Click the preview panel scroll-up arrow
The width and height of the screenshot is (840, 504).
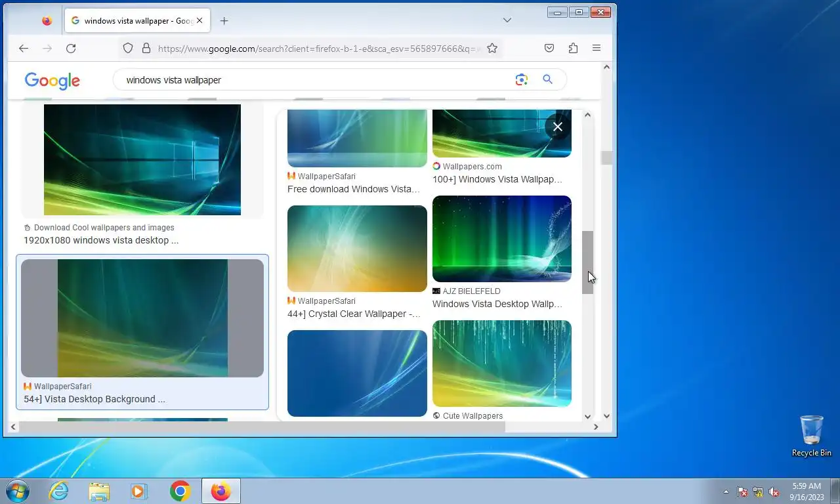(x=588, y=115)
